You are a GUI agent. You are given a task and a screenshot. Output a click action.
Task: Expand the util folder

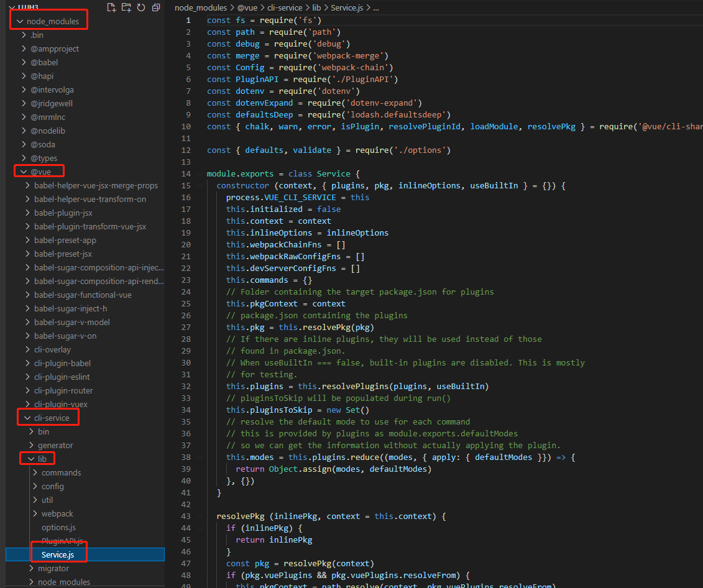pyautogui.click(x=35, y=500)
